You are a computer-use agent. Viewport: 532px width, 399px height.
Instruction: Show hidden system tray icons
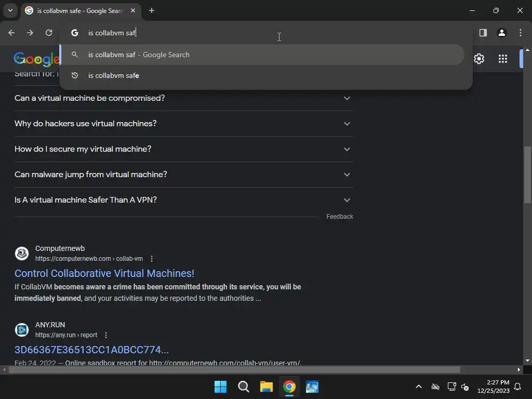click(419, 387)
